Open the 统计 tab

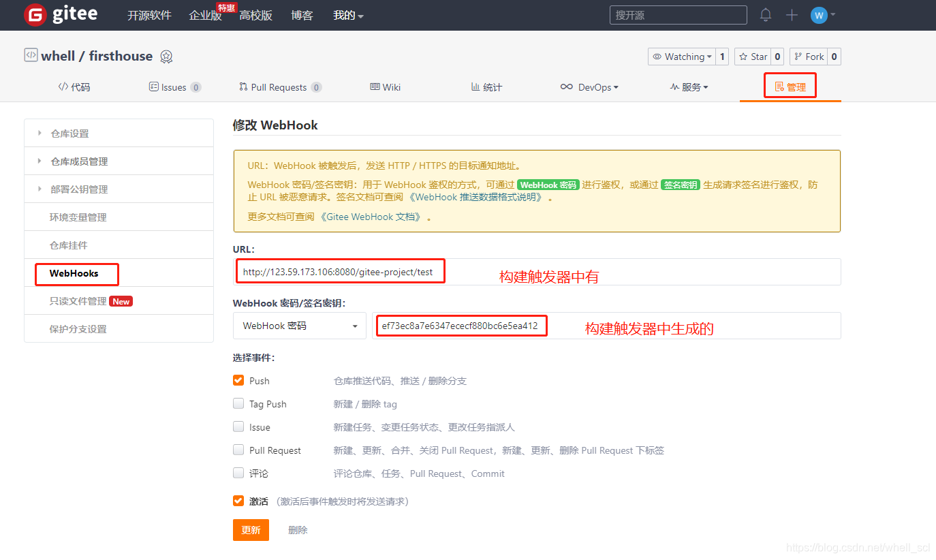click(x=486, y=87)
